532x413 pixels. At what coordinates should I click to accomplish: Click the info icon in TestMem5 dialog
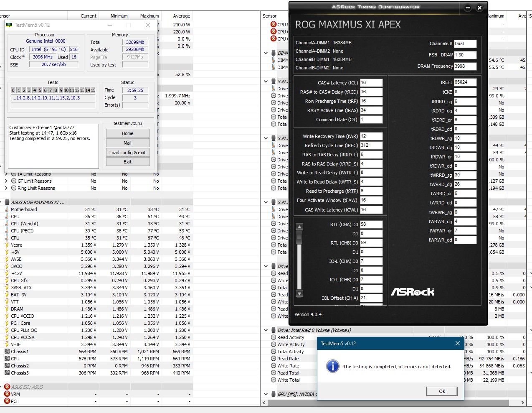tap(332, 366)
